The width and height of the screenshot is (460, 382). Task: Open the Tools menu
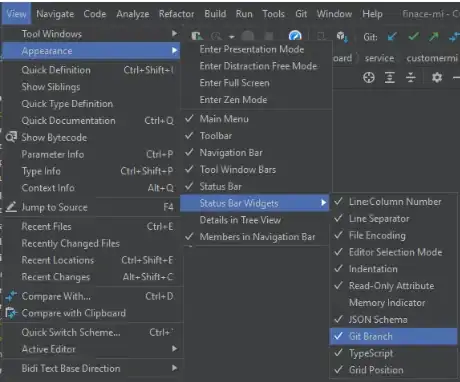(x=273, y=14)
